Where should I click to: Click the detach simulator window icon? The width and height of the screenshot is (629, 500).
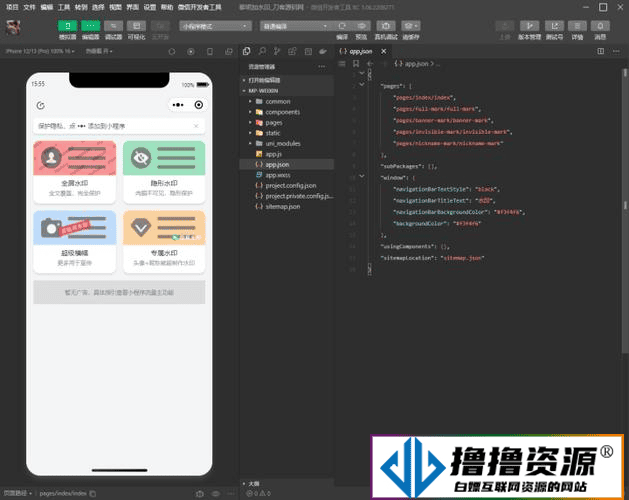[x=229, y=52]
